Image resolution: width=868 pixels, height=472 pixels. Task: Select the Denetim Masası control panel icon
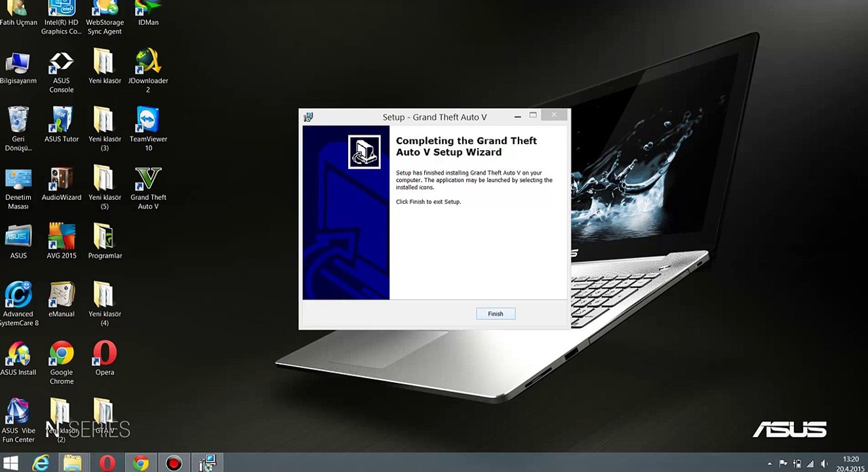pos(18,189)
